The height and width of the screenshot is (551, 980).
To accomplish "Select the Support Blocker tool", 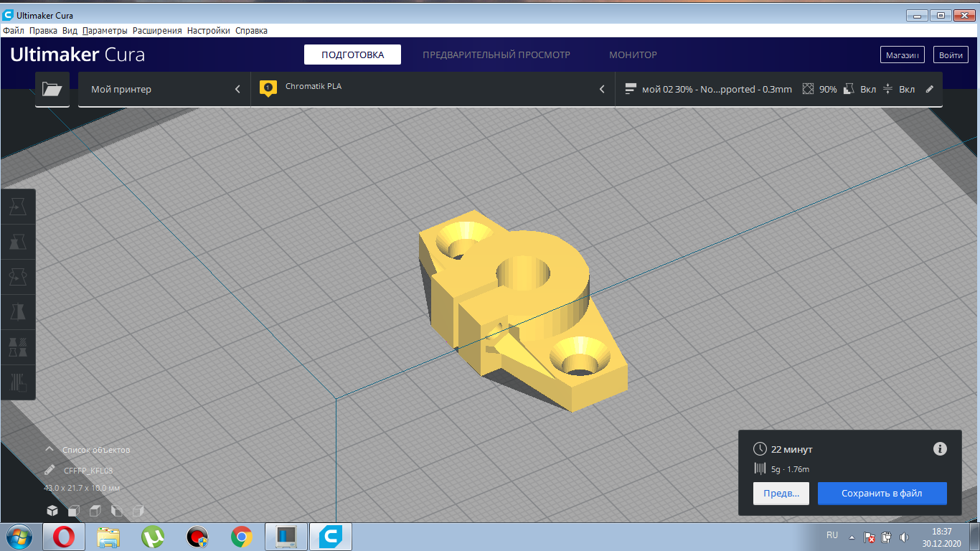I will (x=18, y=382).
